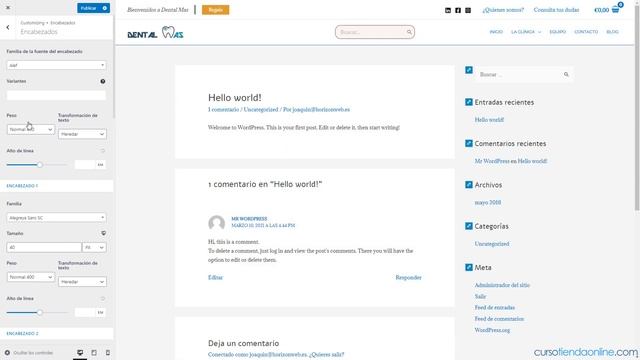Open global heading Peso dropdown
640x360 pixels.
click(31, 129)
